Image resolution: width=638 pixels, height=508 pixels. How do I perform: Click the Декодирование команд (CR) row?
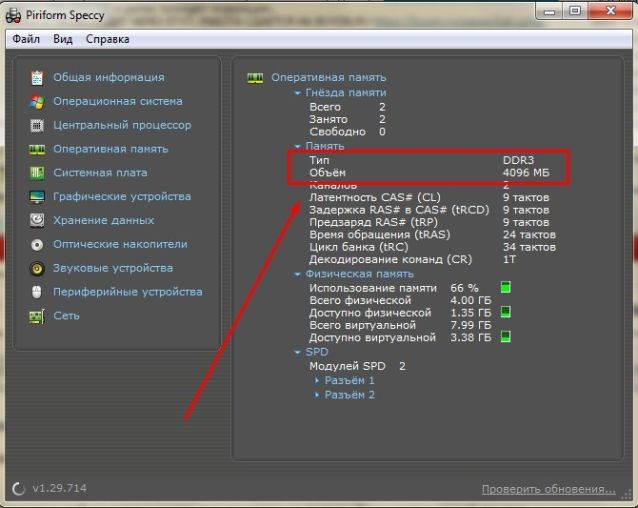412,259
